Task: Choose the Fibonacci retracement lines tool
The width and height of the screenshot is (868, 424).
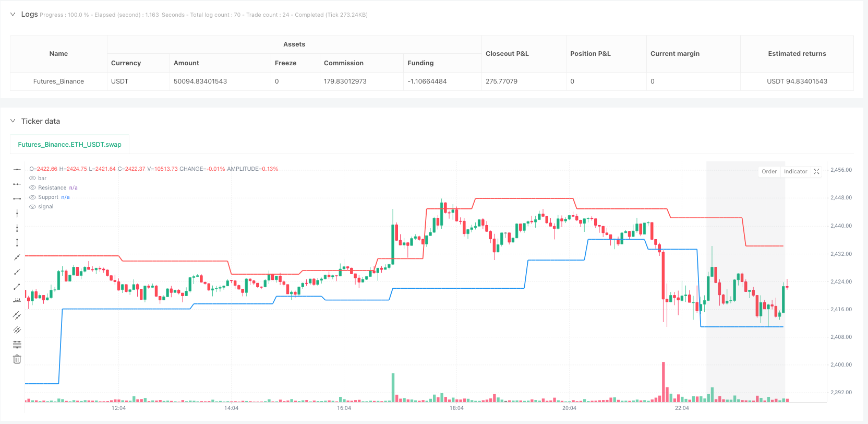Action: [17, 345]
